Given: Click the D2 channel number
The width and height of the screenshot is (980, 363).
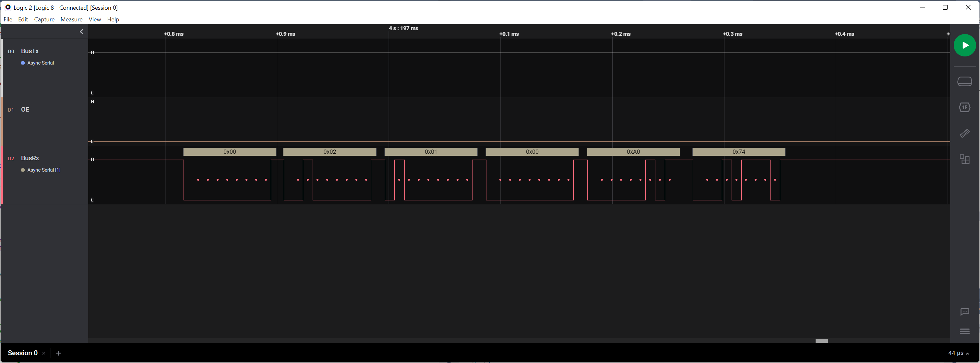Looking at the screenshot, I should pyautogui.click(x=11, y=159).
